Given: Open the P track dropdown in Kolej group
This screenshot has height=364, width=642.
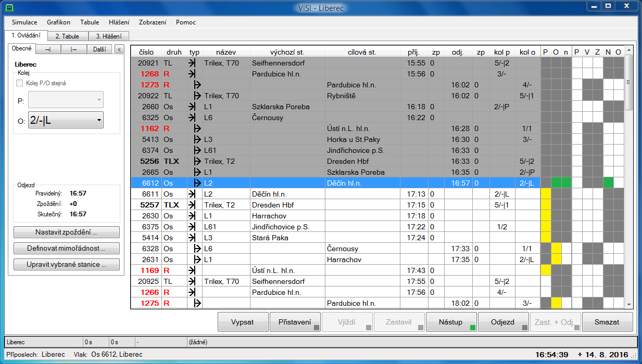Looking at the screenshot, I should (x=66, y=100).
